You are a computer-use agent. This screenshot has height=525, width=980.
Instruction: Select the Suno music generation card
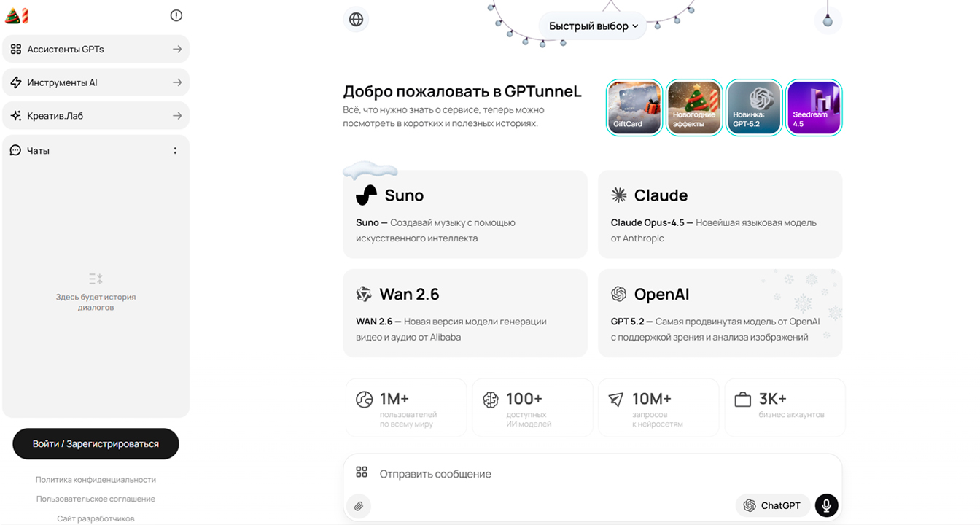464,214
